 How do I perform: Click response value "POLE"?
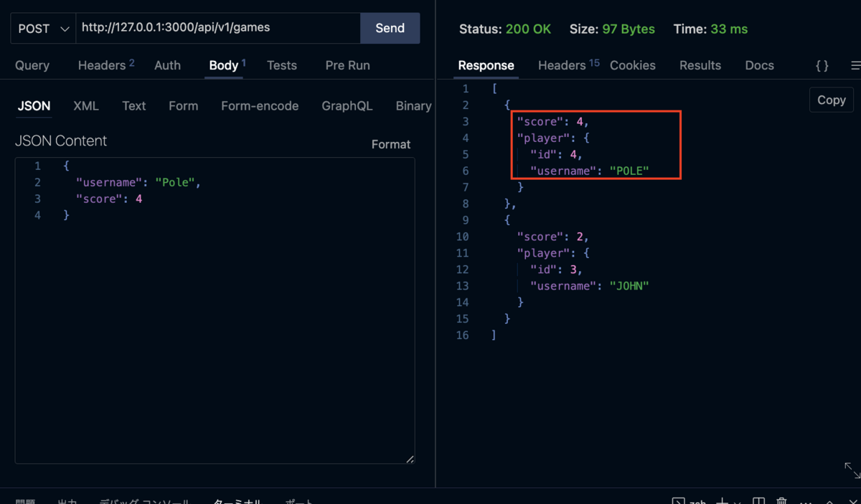tap(629, 171)
